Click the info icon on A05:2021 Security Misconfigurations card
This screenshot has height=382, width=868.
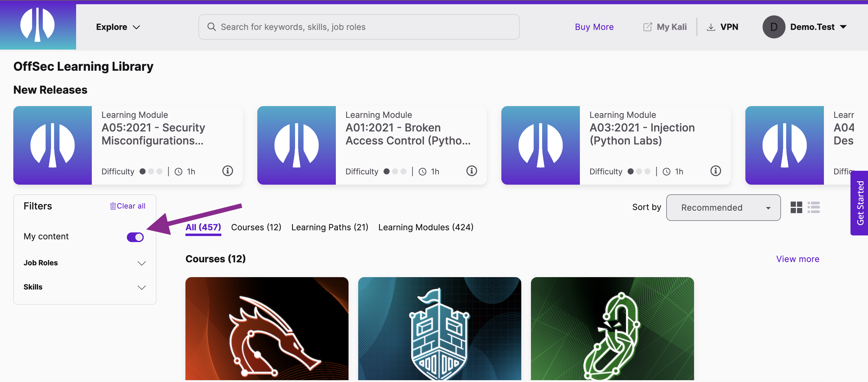(x=227, y=171)
